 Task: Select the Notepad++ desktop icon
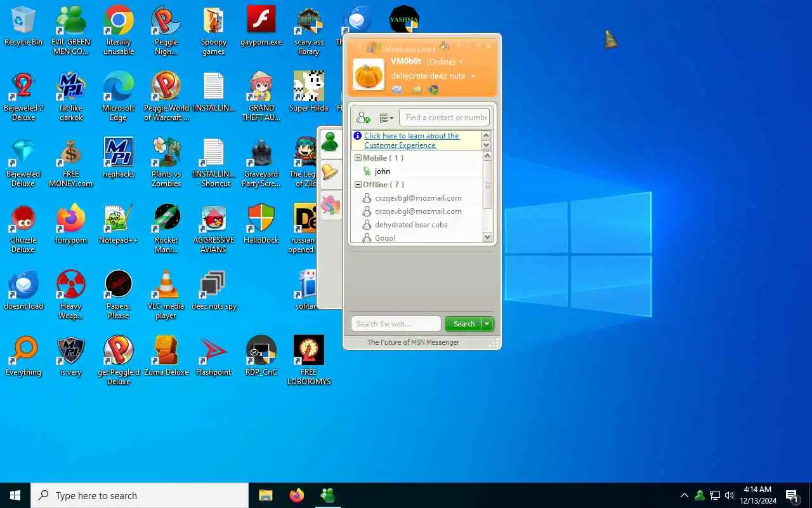pyautogui.click(x=119, y=224)
